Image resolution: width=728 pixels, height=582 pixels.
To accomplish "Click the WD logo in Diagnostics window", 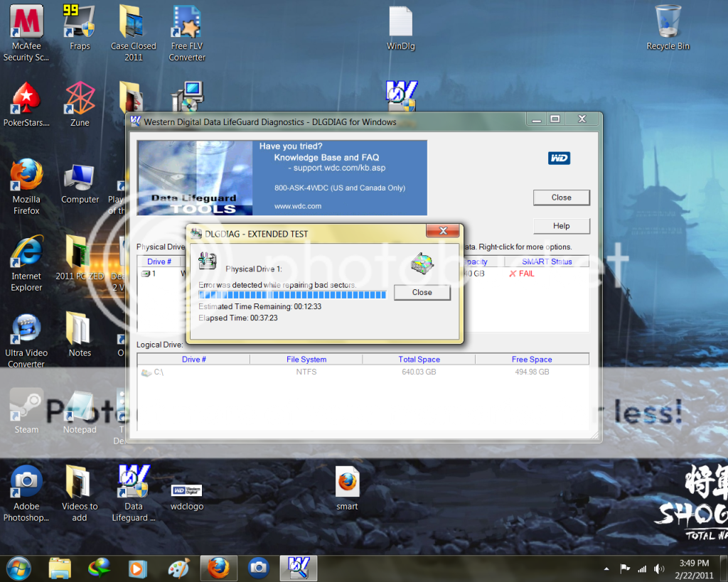I will click(559, 158).
